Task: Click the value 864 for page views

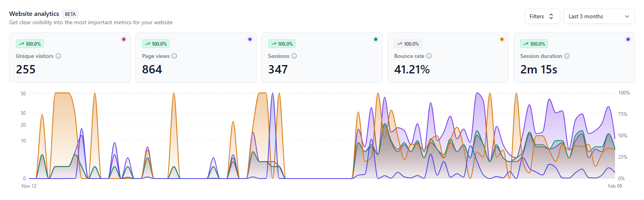Action: pyautogui.click(x=152, y=69)
